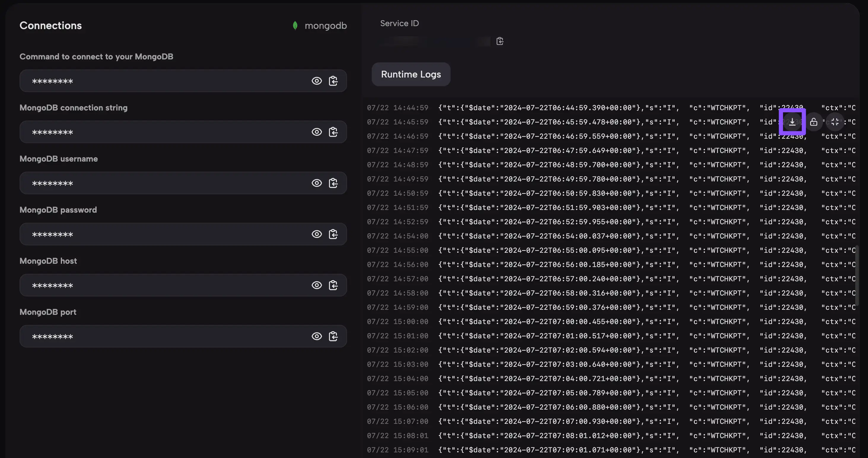
Task: Show the MongoDB username
Action: point(317,183)
